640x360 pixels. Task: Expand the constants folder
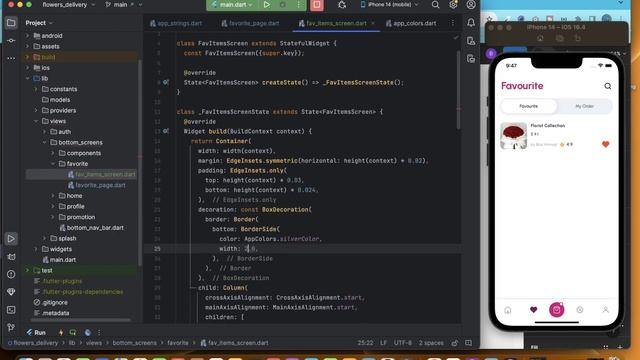pyautogui.click(x=36, y=89)
